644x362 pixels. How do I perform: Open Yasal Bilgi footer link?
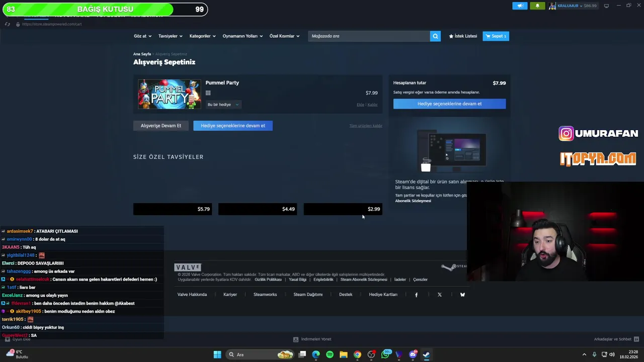click(x=297, y=280)
